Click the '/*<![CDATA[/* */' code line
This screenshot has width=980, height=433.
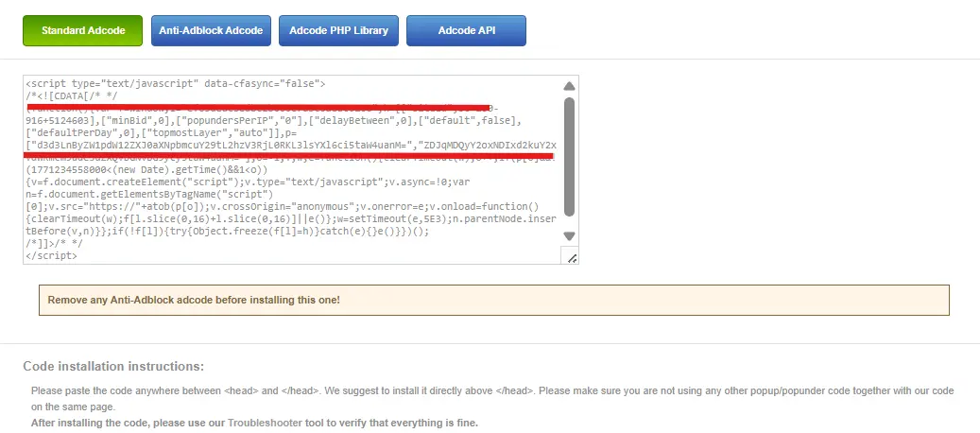[71, 95]
